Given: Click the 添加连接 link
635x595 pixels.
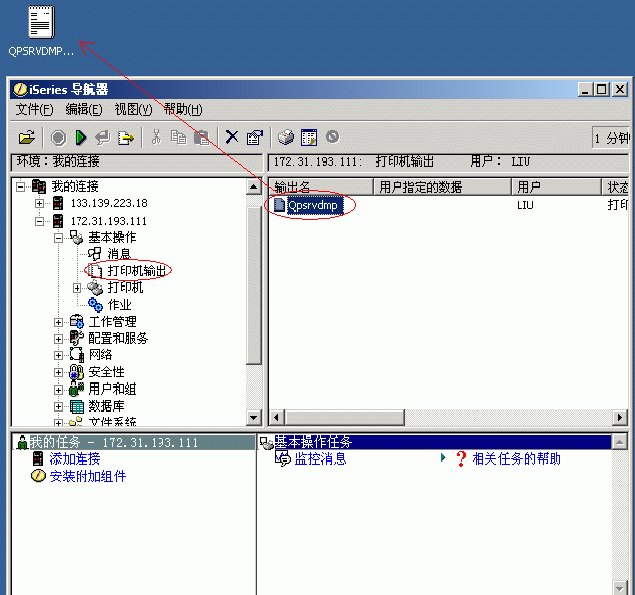Looking at the screenshot, I should point(75,459).
